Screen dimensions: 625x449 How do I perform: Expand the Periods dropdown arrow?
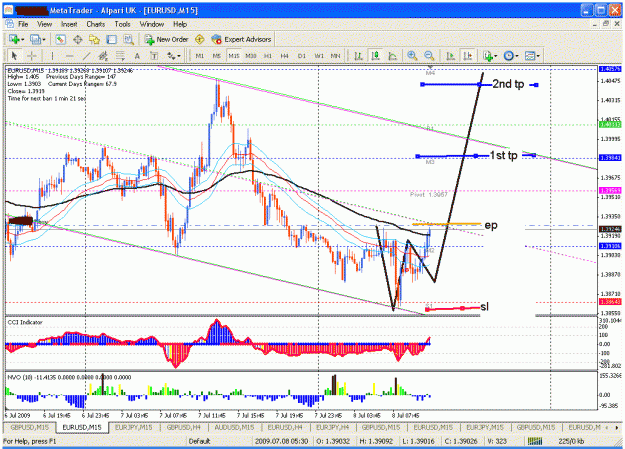point(517,56)
